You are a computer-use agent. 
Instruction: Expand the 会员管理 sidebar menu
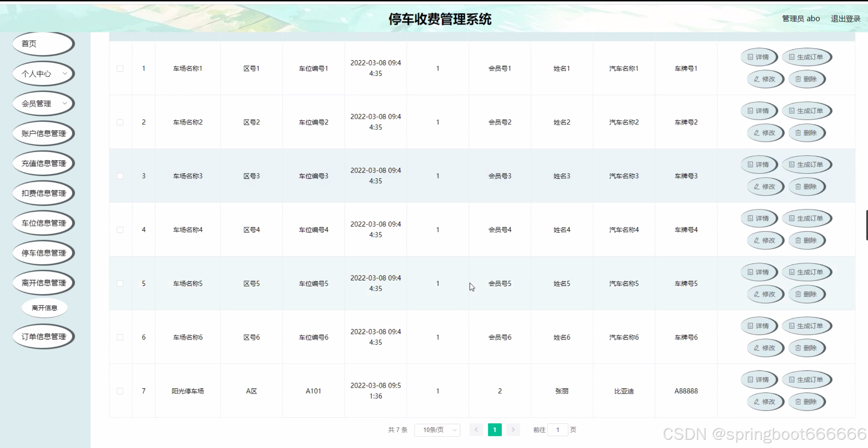coord(43,104)
